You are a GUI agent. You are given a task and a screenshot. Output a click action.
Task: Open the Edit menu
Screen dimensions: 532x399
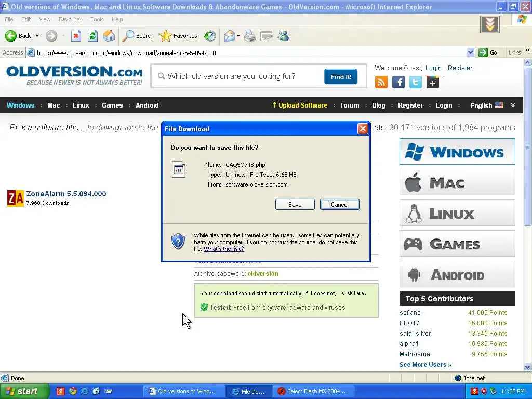click(26, 19)
